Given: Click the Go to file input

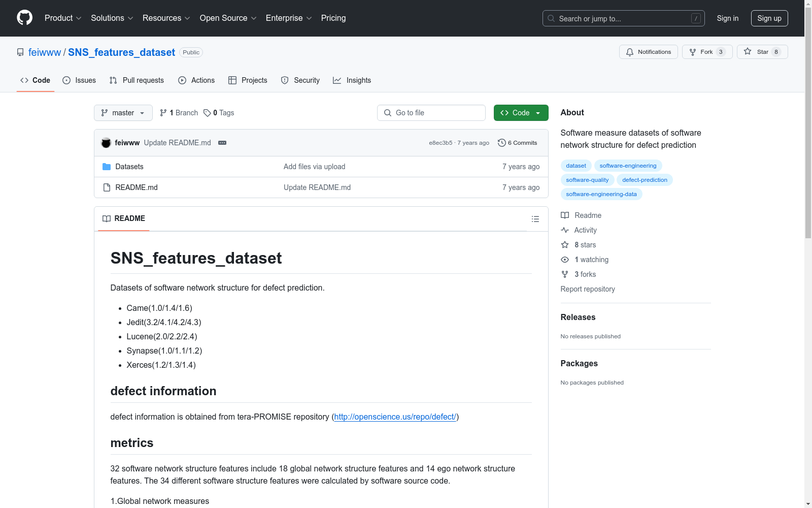Looking at the screenshot, I should click(431, 113).
